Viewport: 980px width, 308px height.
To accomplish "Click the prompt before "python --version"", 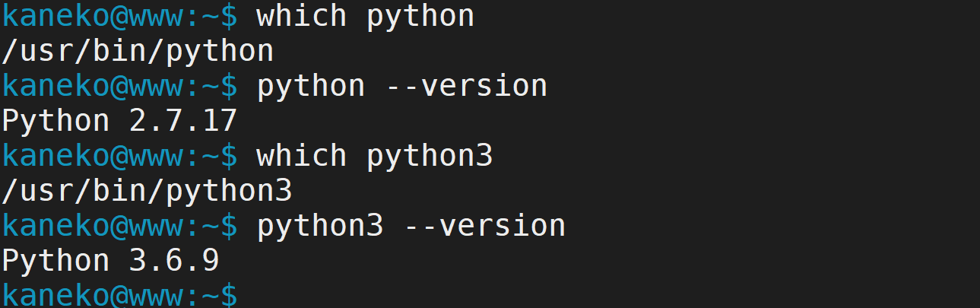I will pos(119,86).
